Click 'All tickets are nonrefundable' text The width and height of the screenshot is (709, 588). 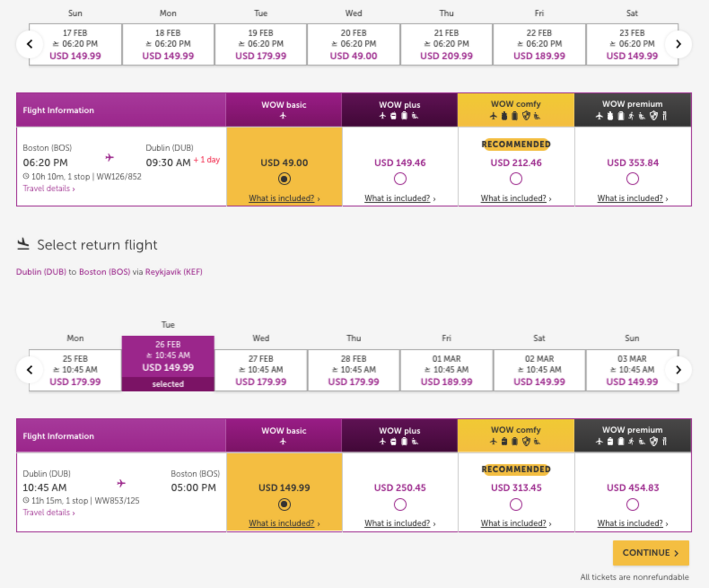[635, 577]
